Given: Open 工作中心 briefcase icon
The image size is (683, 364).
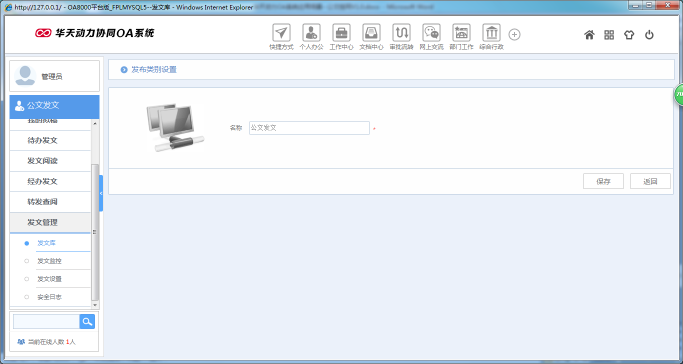Looking at the screenshot, I should coord(342,33).
